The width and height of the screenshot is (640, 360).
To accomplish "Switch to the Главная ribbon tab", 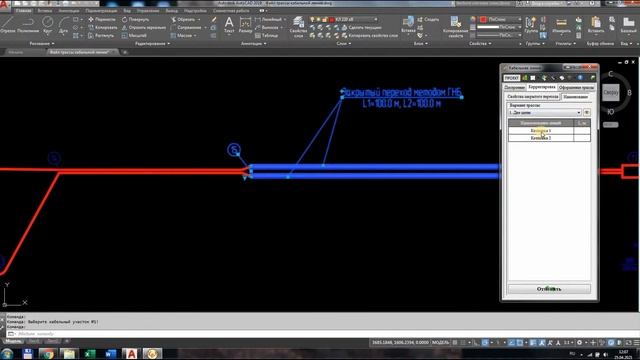I will pyautogui.click(x=24, y=11).
